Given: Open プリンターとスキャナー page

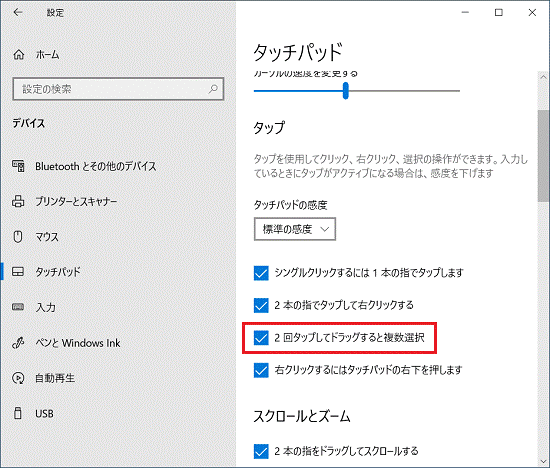Looking at the screenshot, I should pyautogui.click(x=76, y=201).
